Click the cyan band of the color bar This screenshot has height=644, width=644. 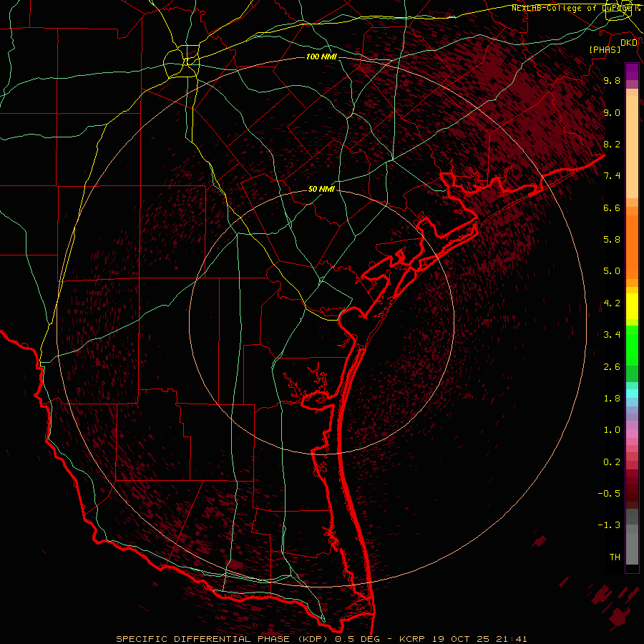632,394
